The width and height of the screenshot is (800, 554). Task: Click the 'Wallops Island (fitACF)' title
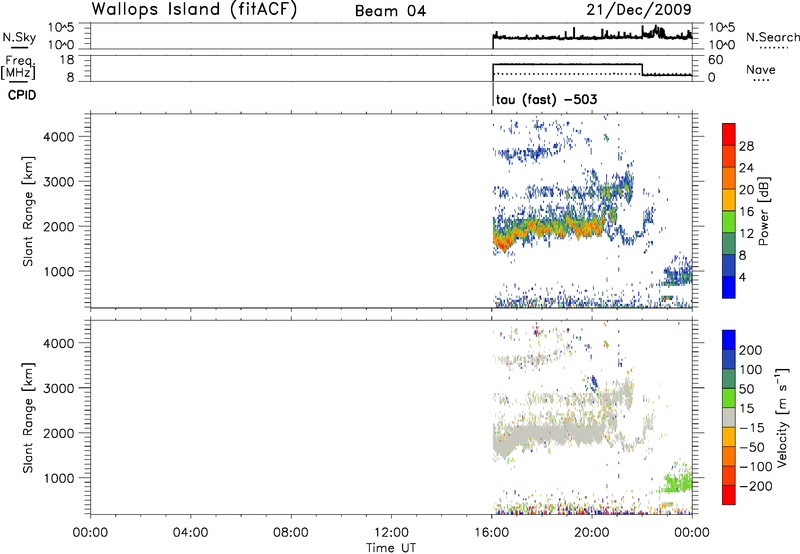point(194,9)
